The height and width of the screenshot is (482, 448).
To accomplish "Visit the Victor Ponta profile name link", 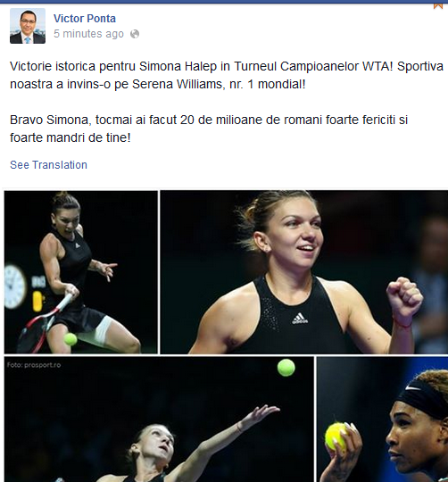I will click(x=85, y=19).
